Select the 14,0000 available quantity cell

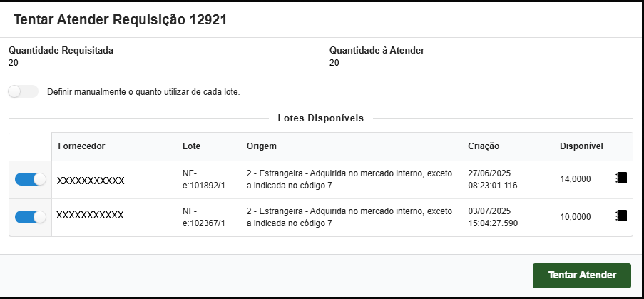point(576,180)
